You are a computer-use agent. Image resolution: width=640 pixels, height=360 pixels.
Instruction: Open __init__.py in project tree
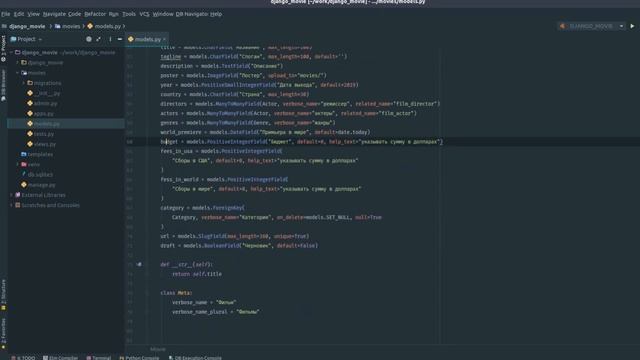(47, 93)
